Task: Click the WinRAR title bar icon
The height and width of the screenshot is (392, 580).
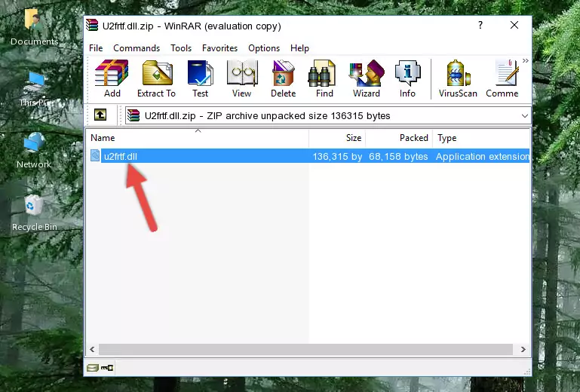Action: point(92,26)
